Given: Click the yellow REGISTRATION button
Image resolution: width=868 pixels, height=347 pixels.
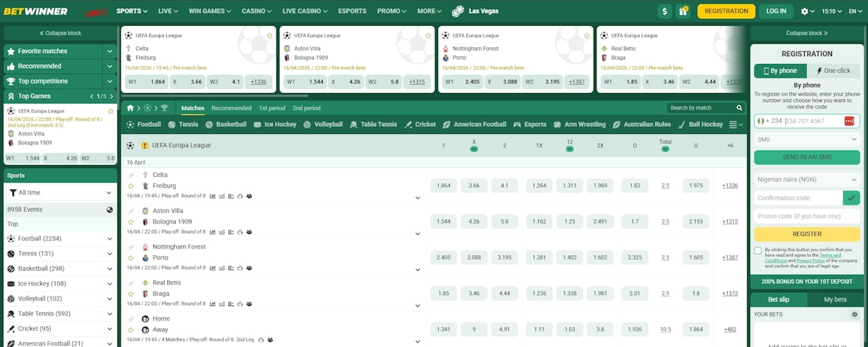Looking at the screenshot, I should (x=726, y=11).
